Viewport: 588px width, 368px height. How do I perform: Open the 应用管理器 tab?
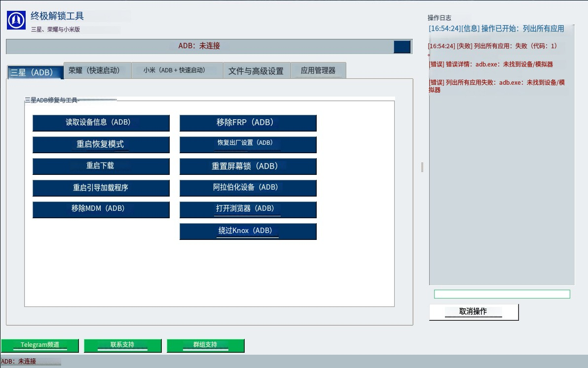coord(319,70)
